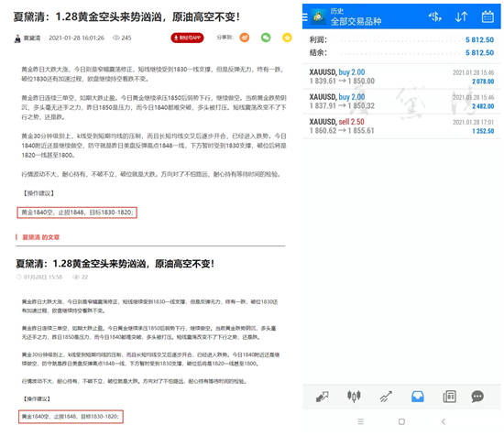This screenshot has width=504, height=436.
Task: Click the author avatar next to 夏黛清
Action: (17, 38)
